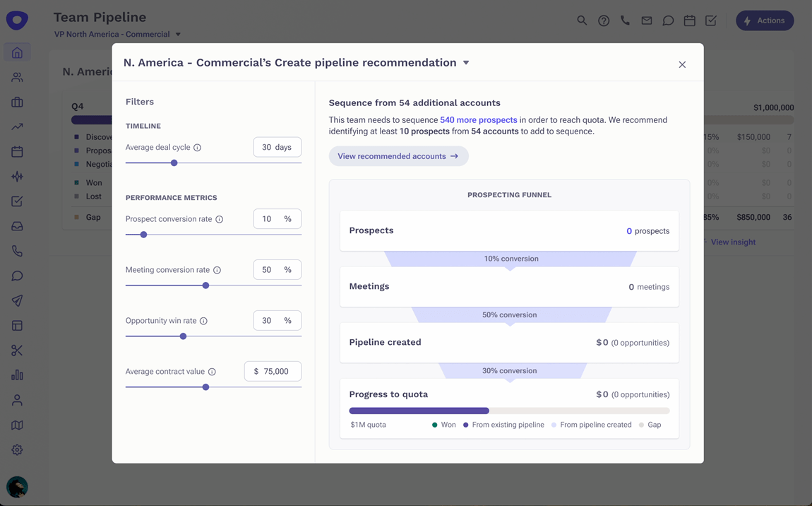Click the Average contract value input field

pos(273,371)
